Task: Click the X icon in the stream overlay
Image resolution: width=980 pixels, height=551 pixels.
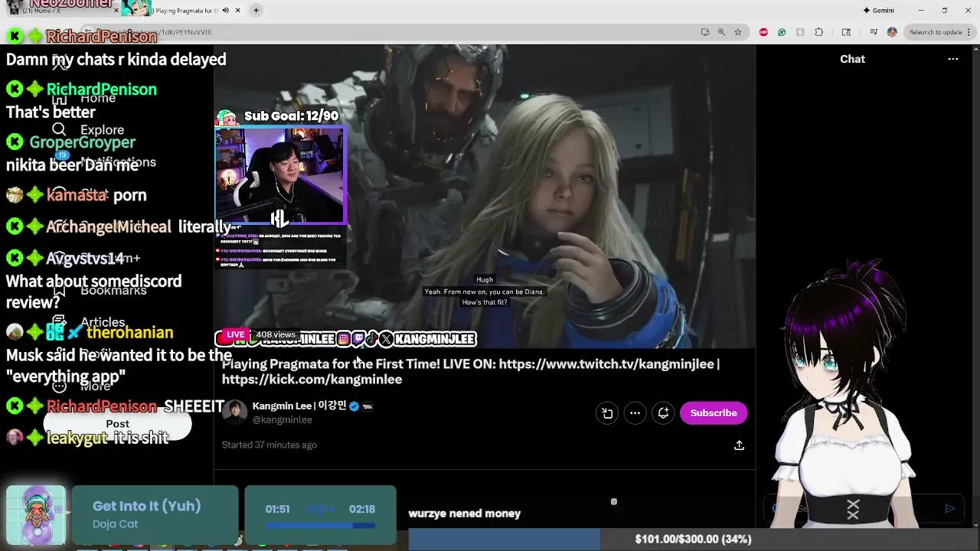Action: (386, 338)
